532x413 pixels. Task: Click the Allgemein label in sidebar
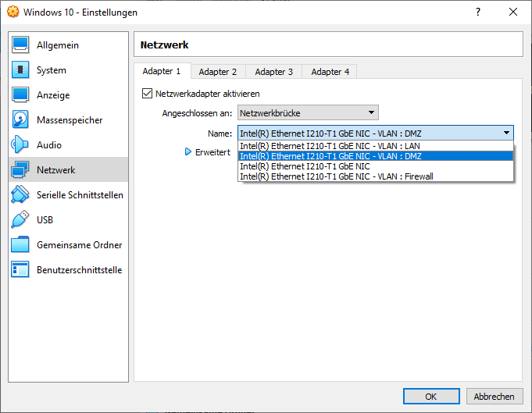point(58,45)
